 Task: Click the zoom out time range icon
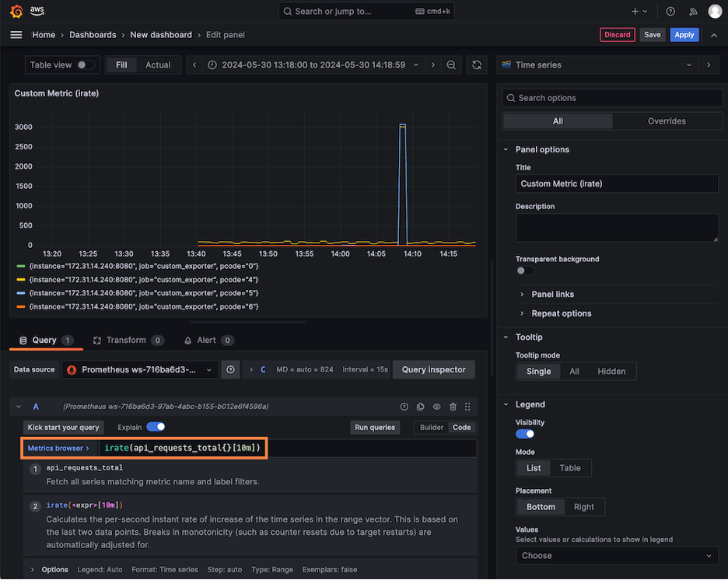point(451,65)
